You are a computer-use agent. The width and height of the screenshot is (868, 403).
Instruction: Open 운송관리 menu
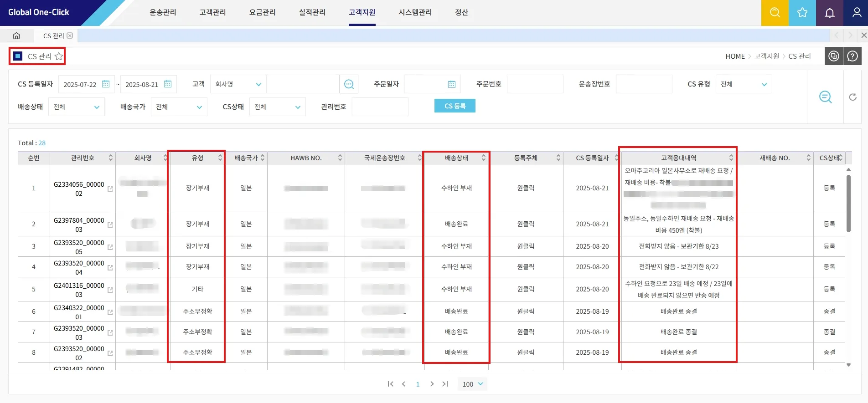163,12
